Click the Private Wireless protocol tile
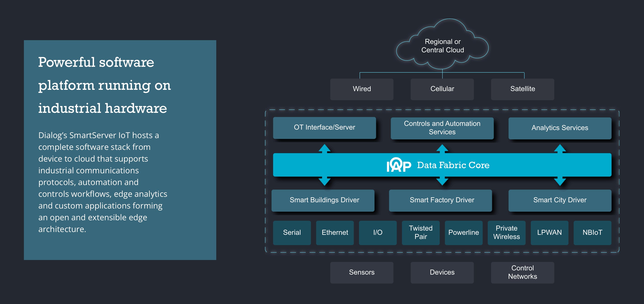 [506, 232]
